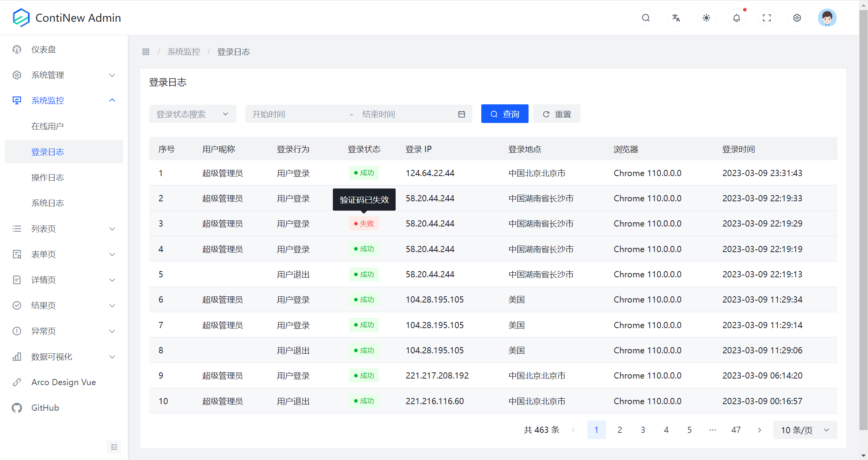Select current page 1 in pagination

pos(596,430)
